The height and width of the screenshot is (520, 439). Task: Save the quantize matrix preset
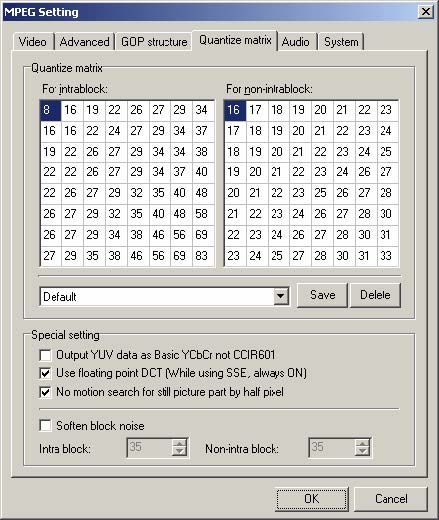(x=322, y=295)
